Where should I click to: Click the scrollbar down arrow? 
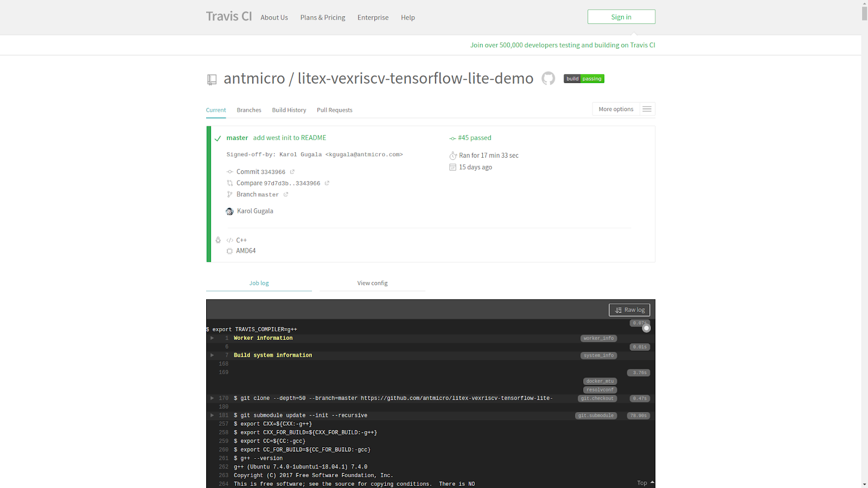pyautogui.click(x=865, y=484)
